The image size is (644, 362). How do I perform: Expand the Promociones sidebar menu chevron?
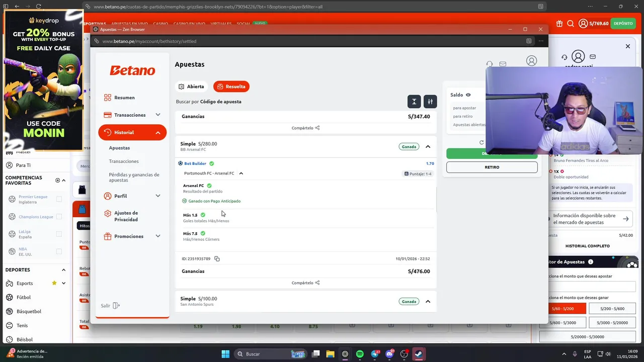point(157,236)
